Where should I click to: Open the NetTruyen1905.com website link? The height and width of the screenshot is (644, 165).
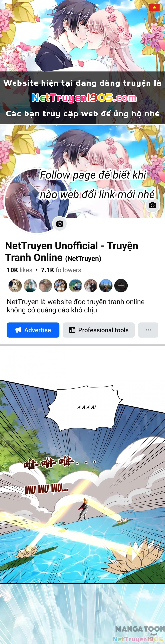coord(84,98)
